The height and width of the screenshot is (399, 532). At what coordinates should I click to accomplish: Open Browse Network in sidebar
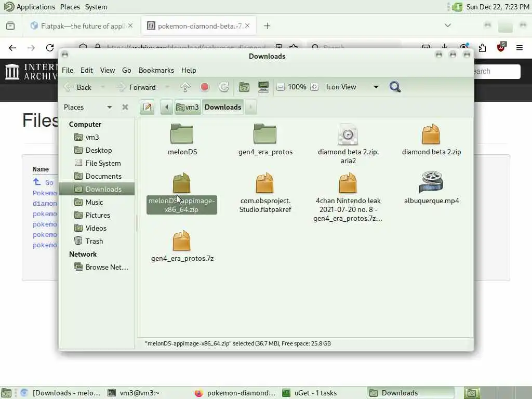click(97, 267)
